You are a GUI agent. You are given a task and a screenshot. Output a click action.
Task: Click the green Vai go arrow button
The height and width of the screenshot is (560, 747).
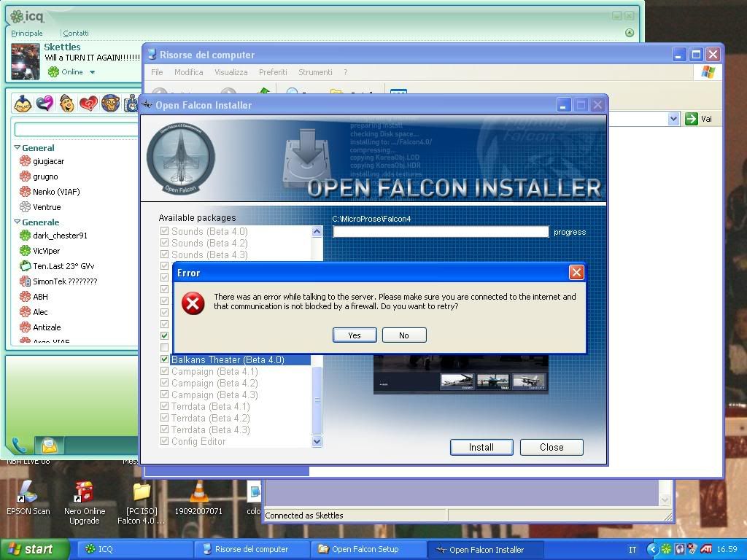(x=692, y=119)
